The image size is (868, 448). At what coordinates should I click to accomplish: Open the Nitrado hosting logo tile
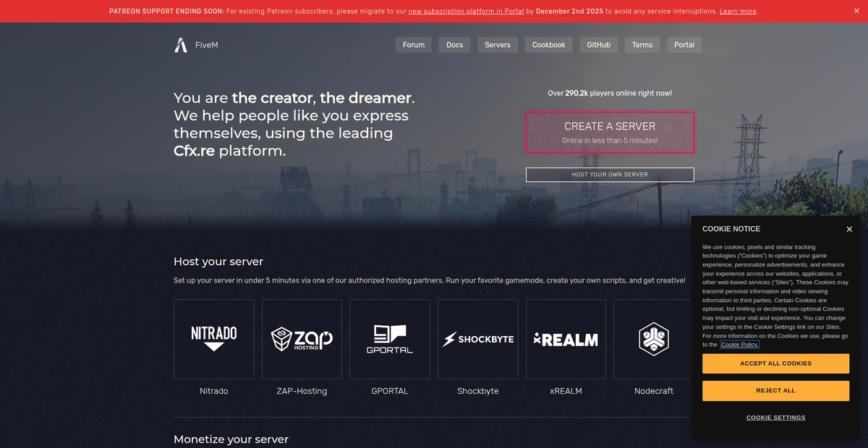pyautogui.click(x=214, y=340)
